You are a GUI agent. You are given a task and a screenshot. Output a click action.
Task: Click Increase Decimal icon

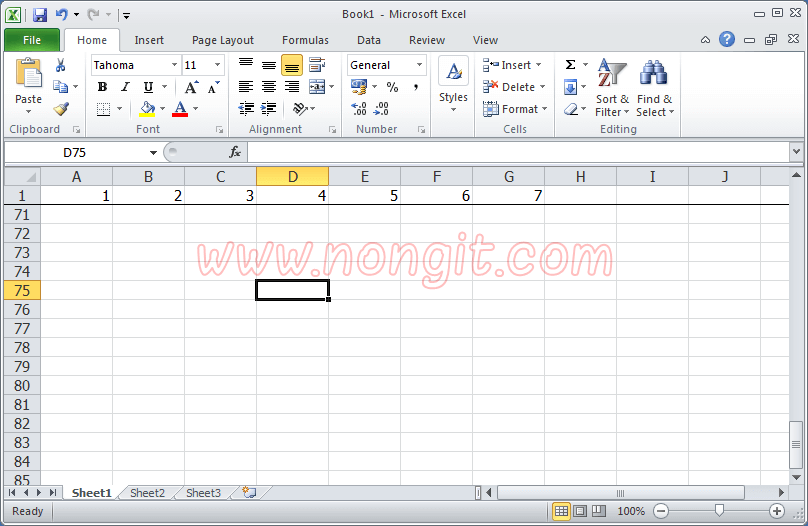tap(359, 109)
